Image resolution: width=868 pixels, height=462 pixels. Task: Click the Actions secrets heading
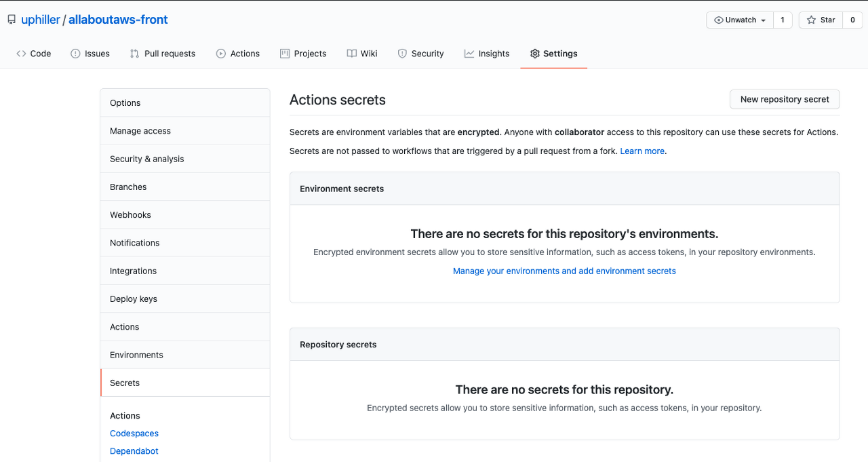(x=338, y=100)
